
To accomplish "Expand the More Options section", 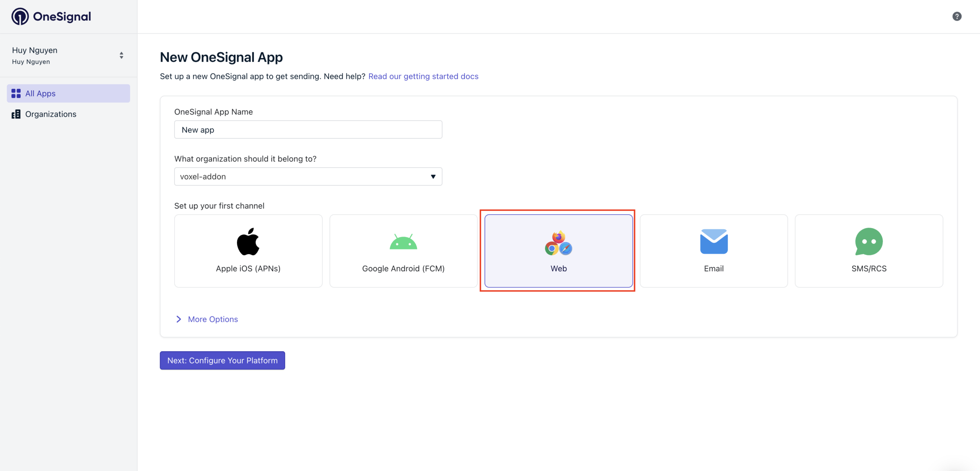I will coord(212,319).
